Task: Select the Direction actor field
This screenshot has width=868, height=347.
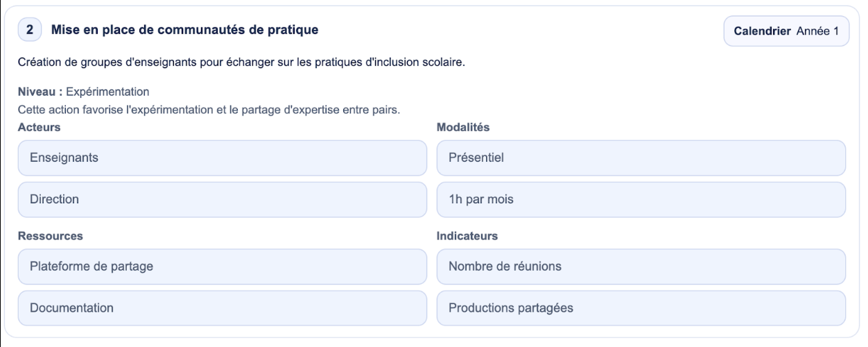Action: [x=223, y=200]
